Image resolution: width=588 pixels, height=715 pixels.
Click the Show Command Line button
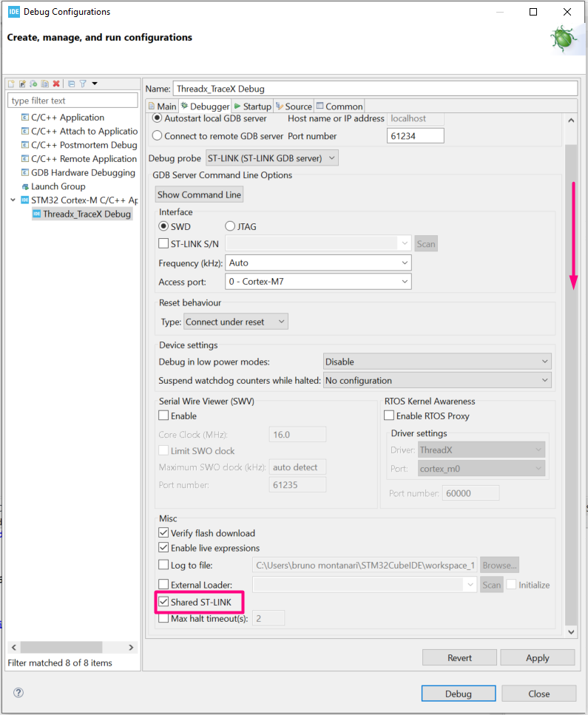pos(199,194)
